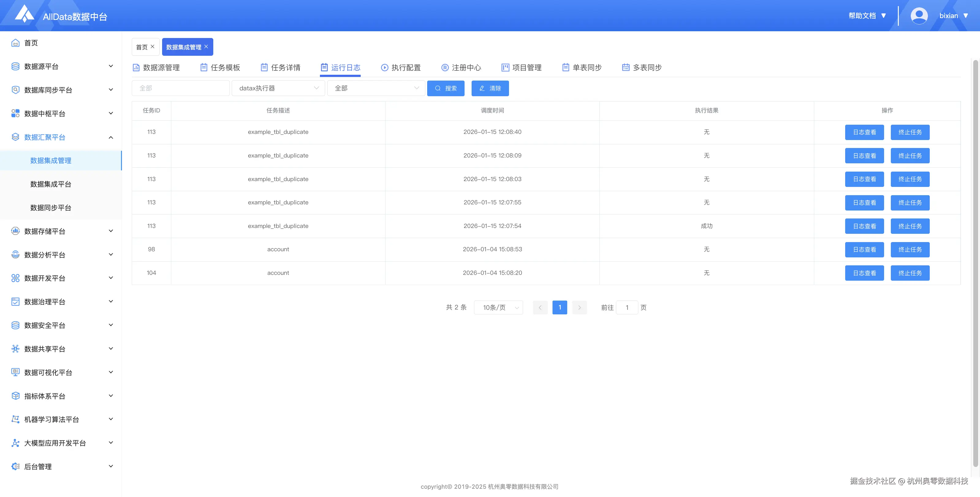Click the 机器学习算法平台 sidebar icon

[x=15, y=419]
